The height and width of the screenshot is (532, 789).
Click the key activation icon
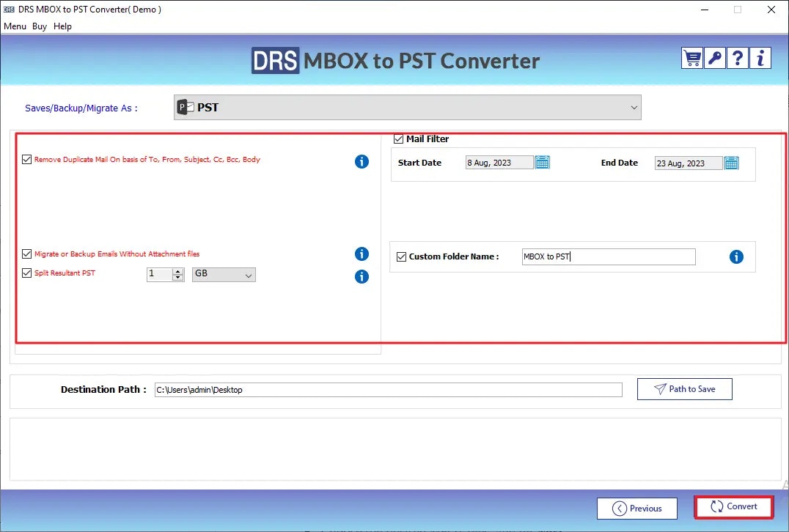(x=714, y=59)
